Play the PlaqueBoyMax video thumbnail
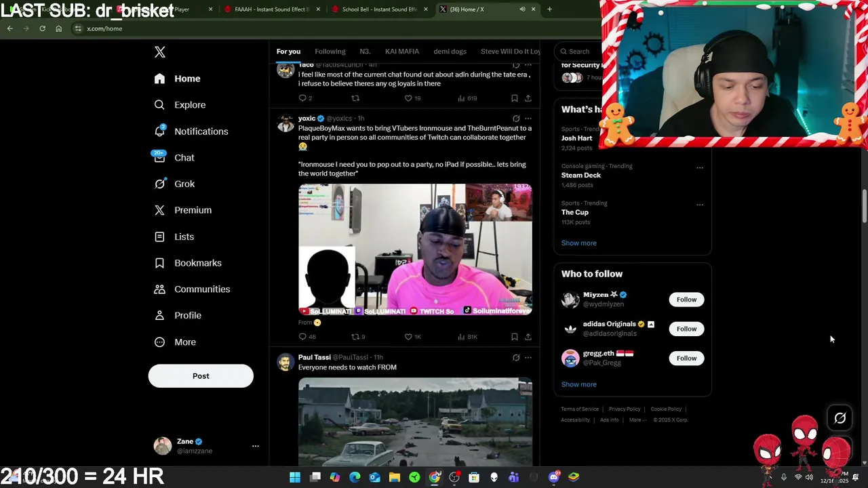This screenshot has height=488, width=868. [x=415, y=249]
